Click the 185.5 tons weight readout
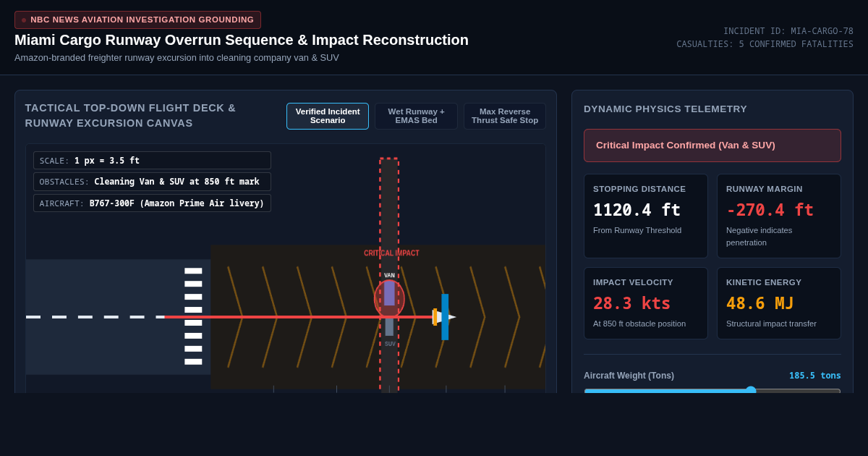The height and width of the screenshot is (456, 868). coord(814,376)
